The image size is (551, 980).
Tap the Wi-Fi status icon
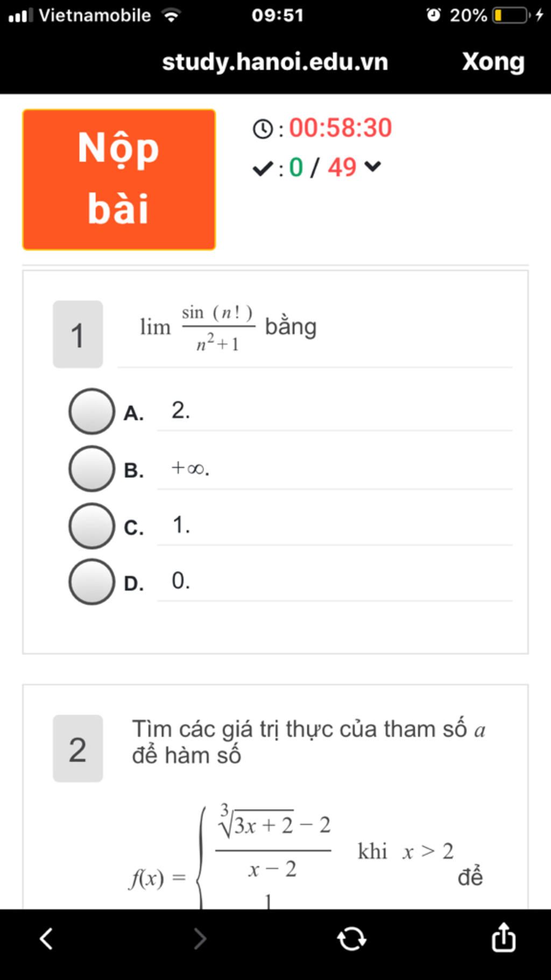coord(171,15)
